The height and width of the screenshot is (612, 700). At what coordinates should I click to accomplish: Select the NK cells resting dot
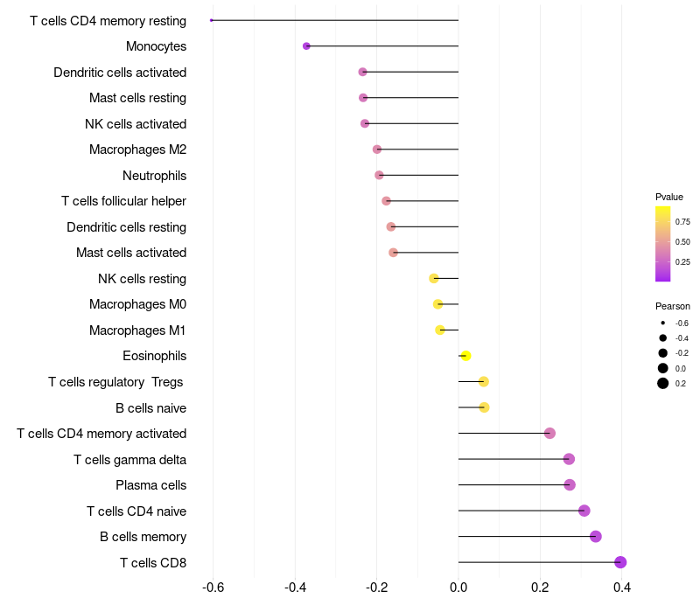(434, 278)
